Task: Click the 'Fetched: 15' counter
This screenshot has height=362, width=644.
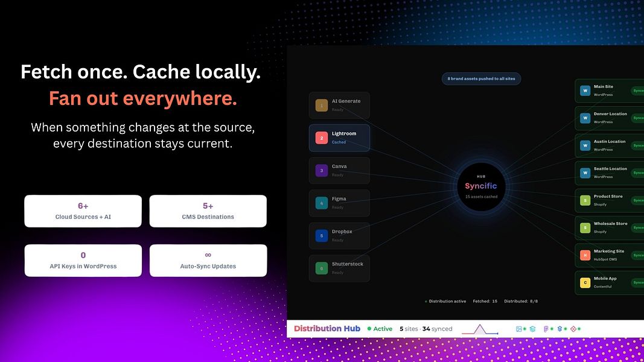Action: 485,301
